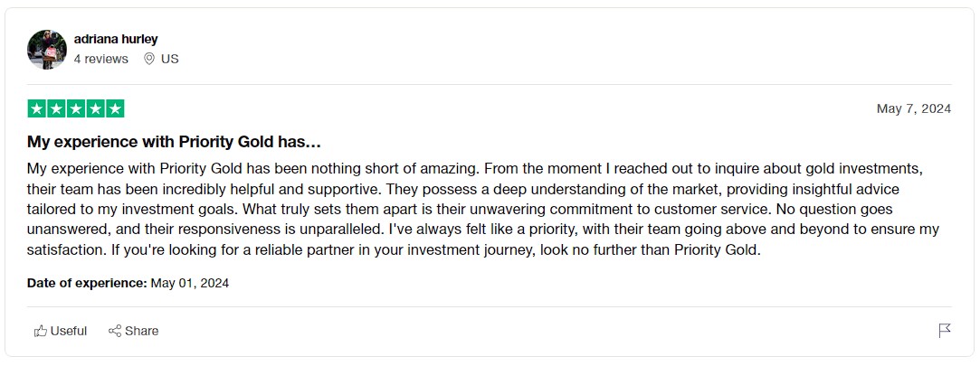Click the US country label

[169, 59]
